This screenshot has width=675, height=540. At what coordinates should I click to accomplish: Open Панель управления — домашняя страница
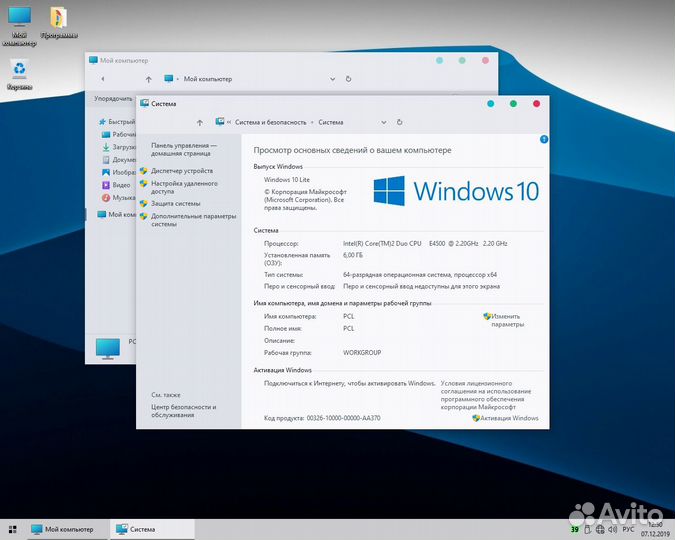pyautogui.click(x=184, y=149)
